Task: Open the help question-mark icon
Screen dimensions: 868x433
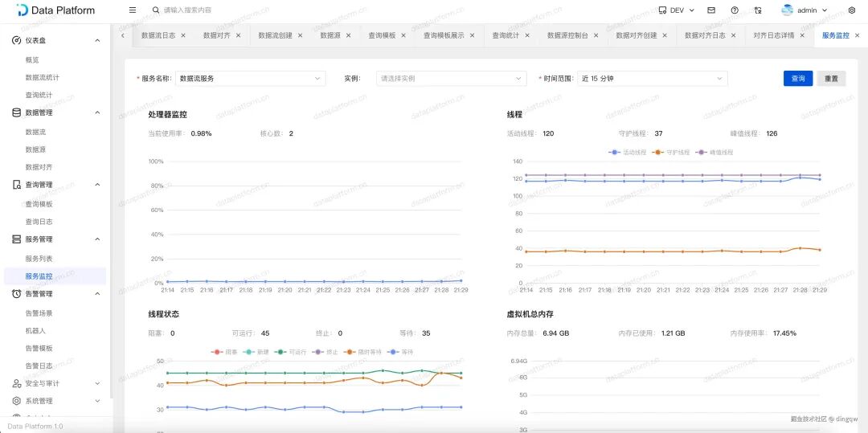Action: point(735,10)
